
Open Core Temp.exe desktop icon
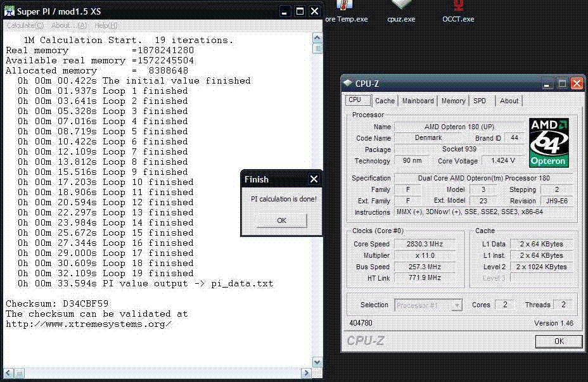coord(347,12)
